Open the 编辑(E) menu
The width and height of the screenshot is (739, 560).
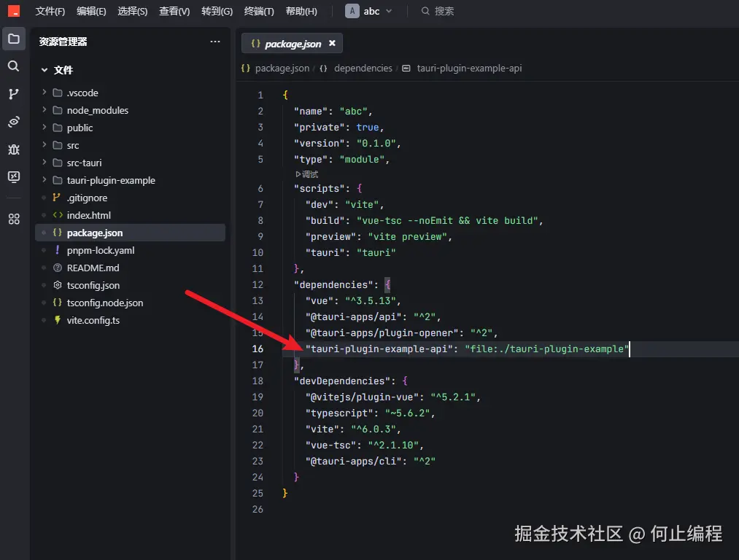coord(91,11)
